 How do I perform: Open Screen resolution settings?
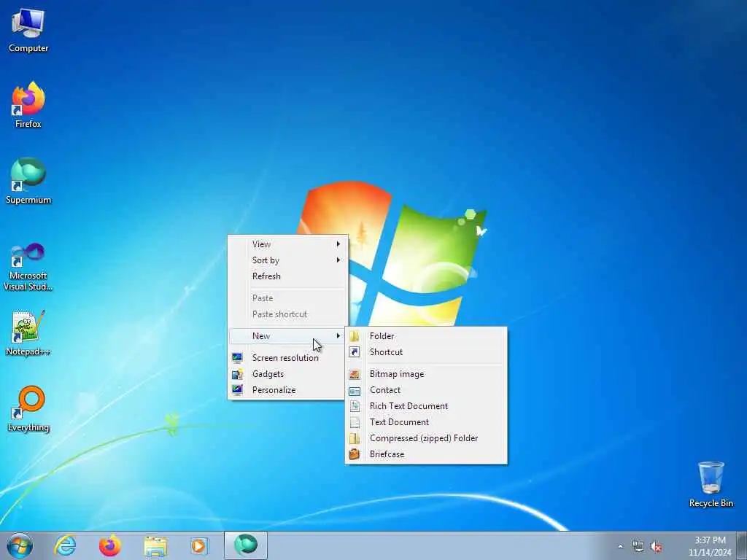pyautogui.click(x=287, y=357)
